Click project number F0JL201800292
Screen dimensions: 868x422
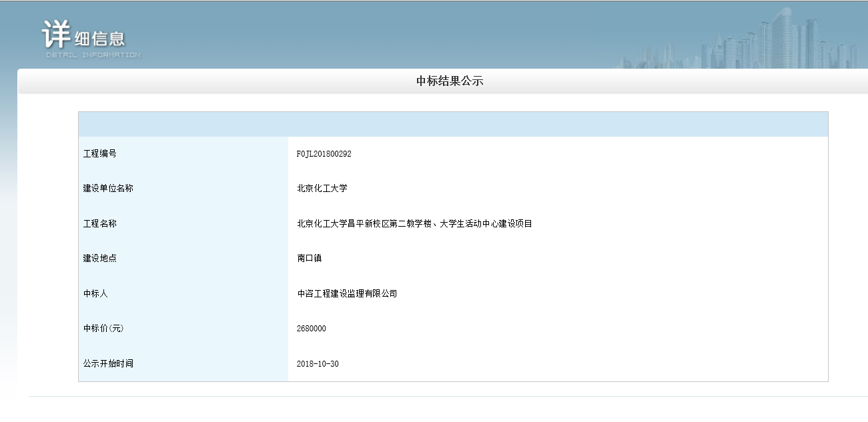click(x=324, y=154)
